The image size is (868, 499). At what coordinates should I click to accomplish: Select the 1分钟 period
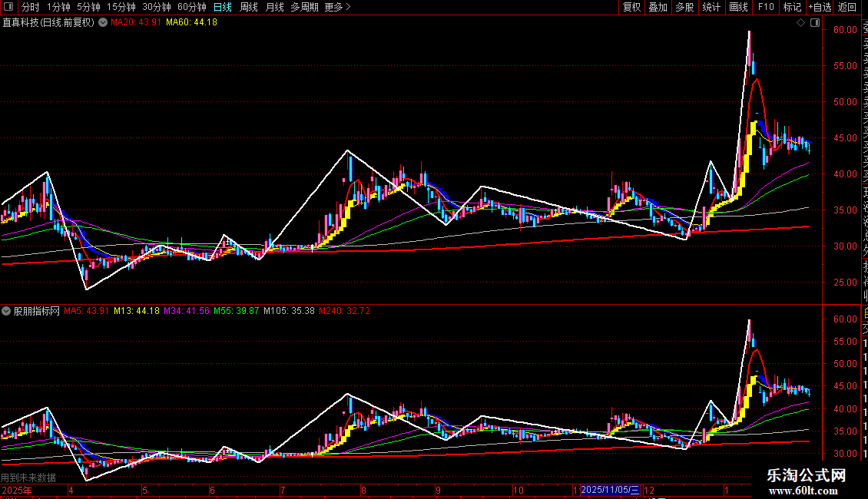tap(58, 7)
